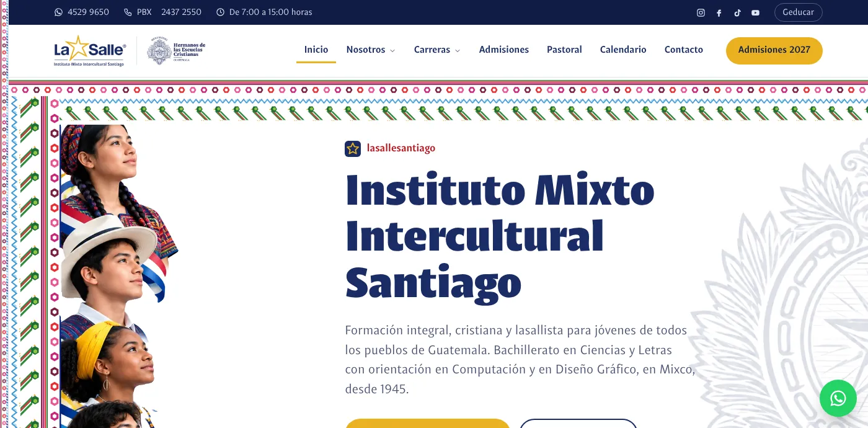Image resolution: width=868 pixels, height=428 pixels.
Task: Click the Hermanos de las Escuelas Cristianas emblem
Action: coord(176,51)
